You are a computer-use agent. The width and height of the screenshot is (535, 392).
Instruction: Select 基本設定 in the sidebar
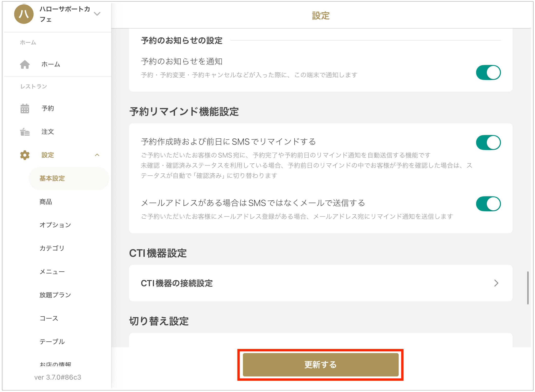coord(52,178)
